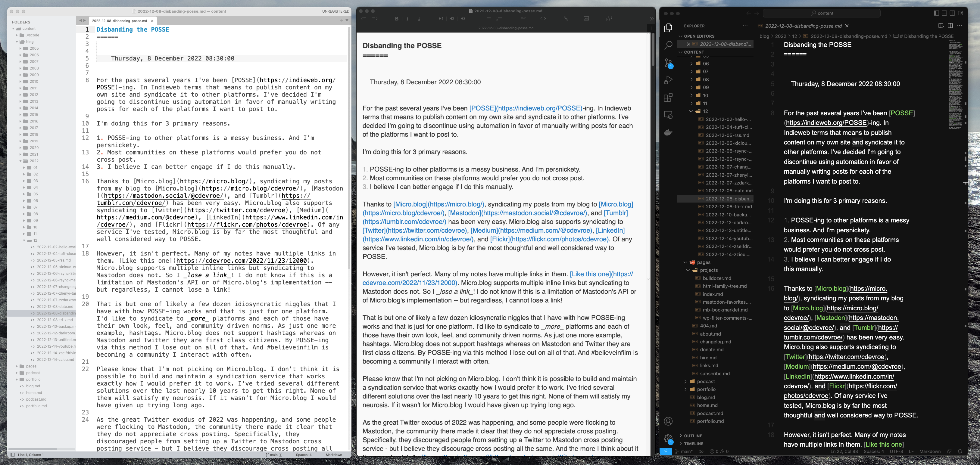Click the insert link chain icon
This screenshot has width=980, height=465.
pos(566,18)
